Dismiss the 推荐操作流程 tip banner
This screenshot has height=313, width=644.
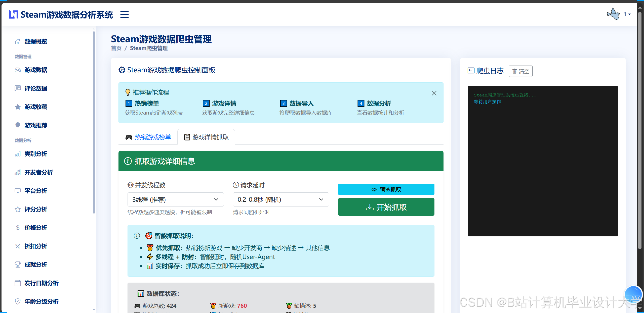(x=434, y=93)
